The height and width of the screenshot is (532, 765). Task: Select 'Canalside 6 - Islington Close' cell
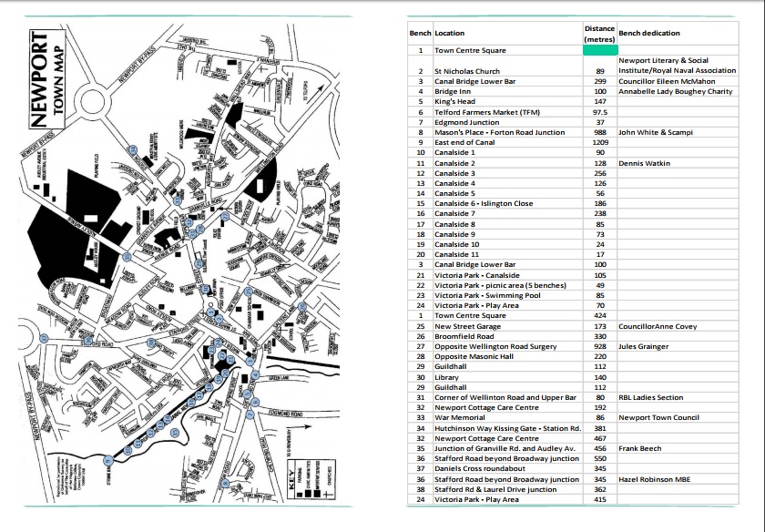click(x=508, y=203)
